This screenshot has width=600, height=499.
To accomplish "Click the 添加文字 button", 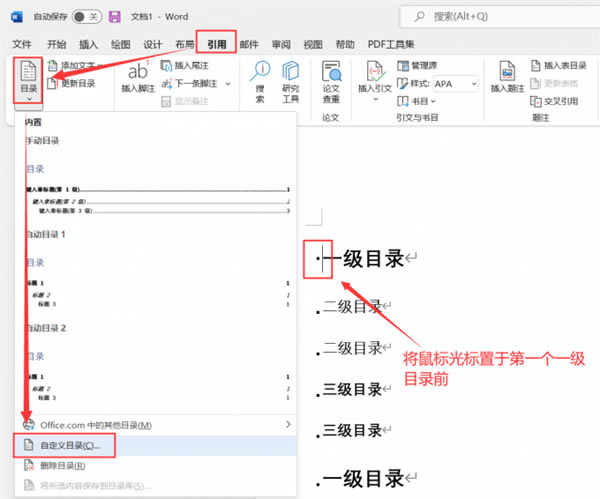I will tap(75, 65).
